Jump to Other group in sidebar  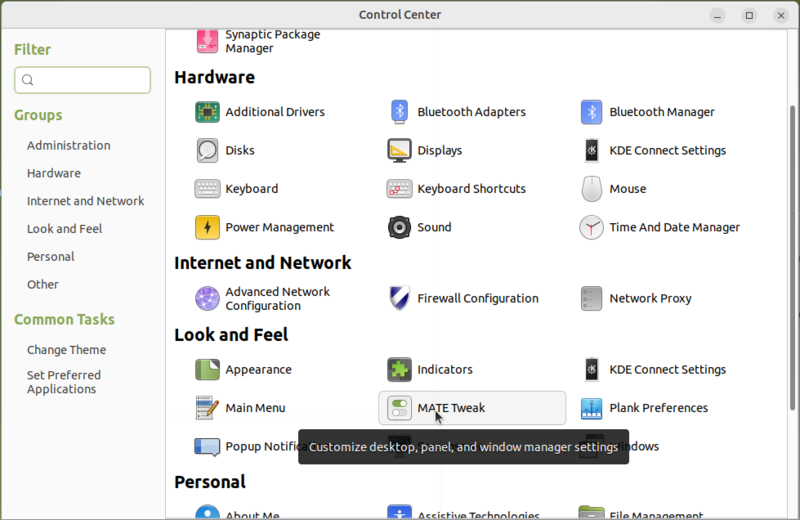42,285
